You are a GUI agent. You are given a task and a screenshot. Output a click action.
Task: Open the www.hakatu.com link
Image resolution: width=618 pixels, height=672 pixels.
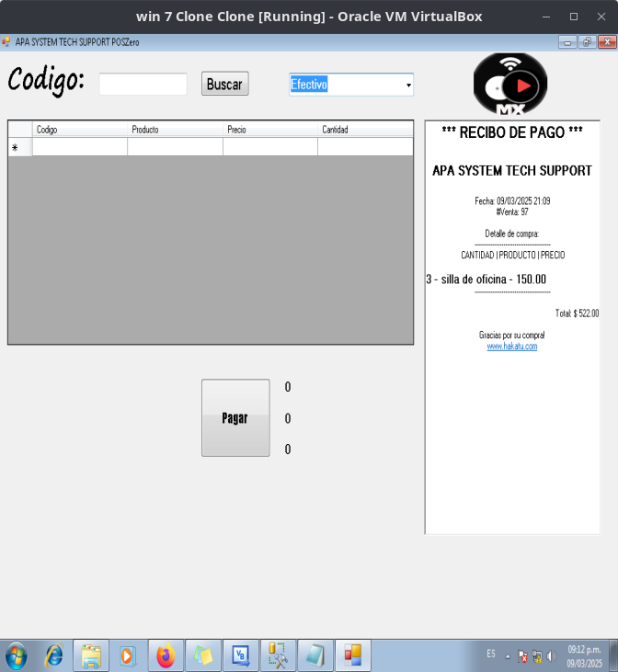tap(512, 347)
